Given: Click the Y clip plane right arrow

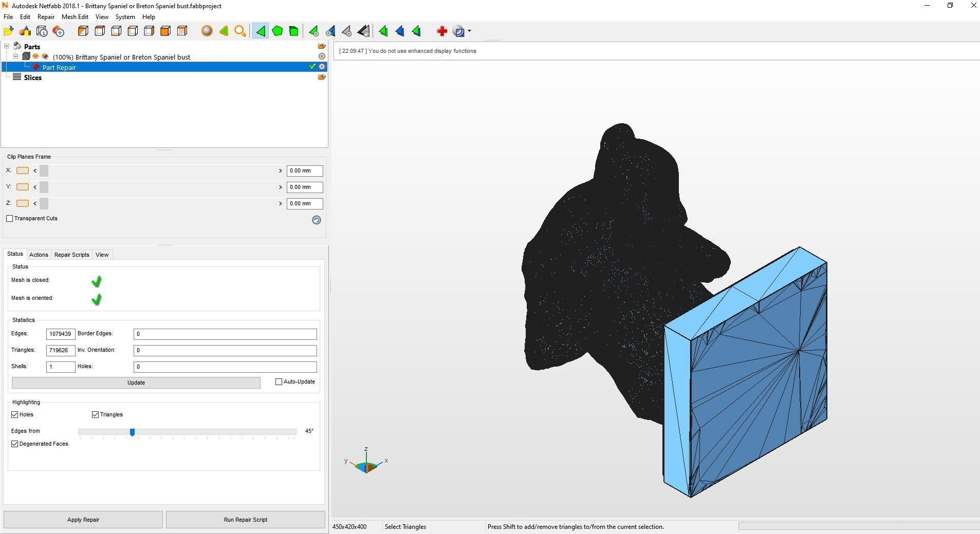Looking at the screenshot, I should (281, 187).
